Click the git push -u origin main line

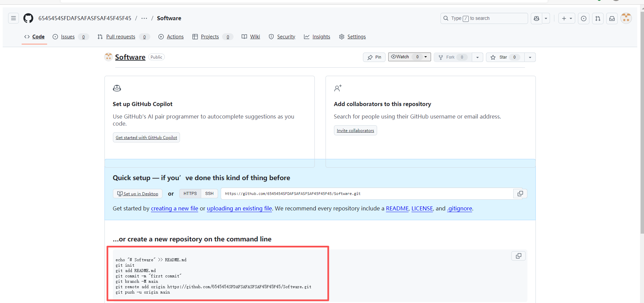click(143, 292)
